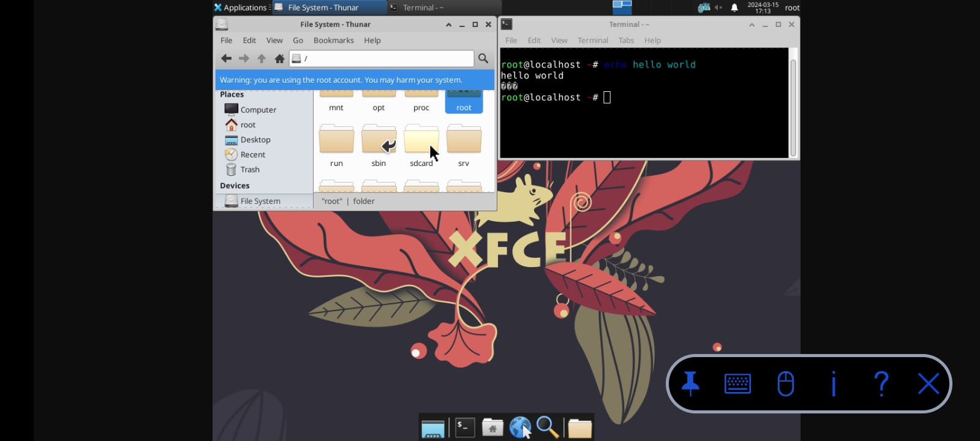Select the run folder
Image resolution: width=980 pixels, height=441 pixels.
pos(336,145)
